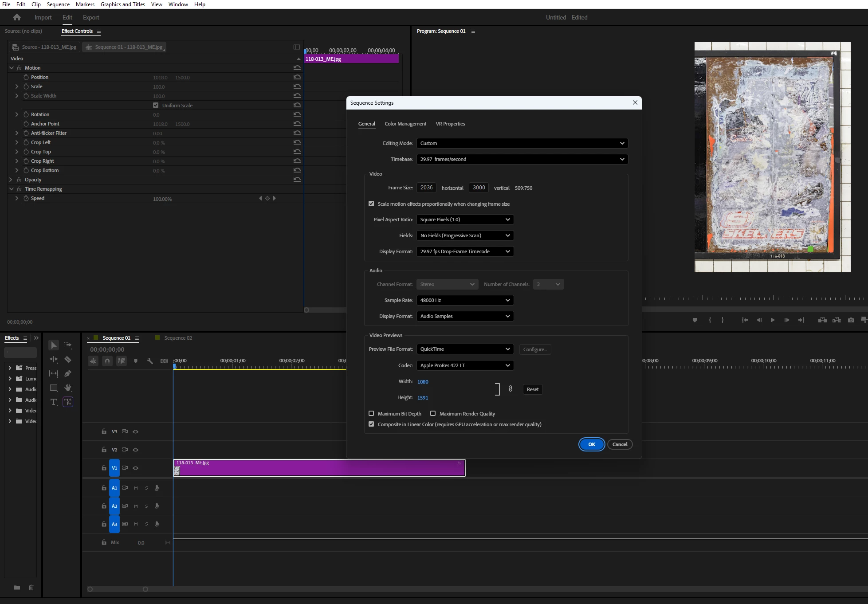Click Play in the Program monitor
868x604 pixels.
[773, 320]
